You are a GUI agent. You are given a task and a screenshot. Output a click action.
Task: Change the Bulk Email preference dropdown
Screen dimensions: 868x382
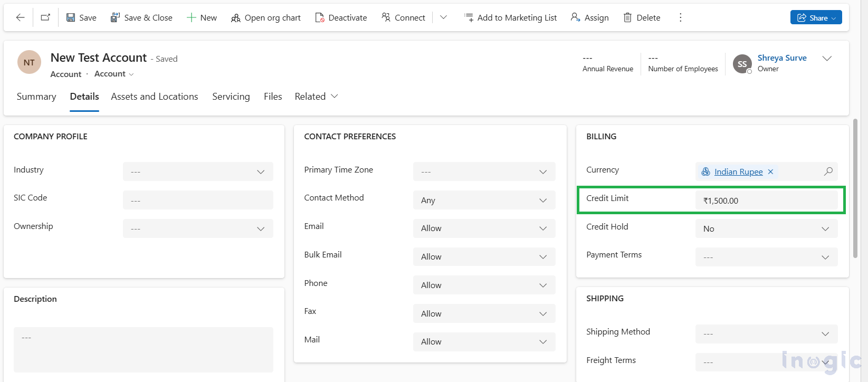pyautogui.click(x=484, y=256)
